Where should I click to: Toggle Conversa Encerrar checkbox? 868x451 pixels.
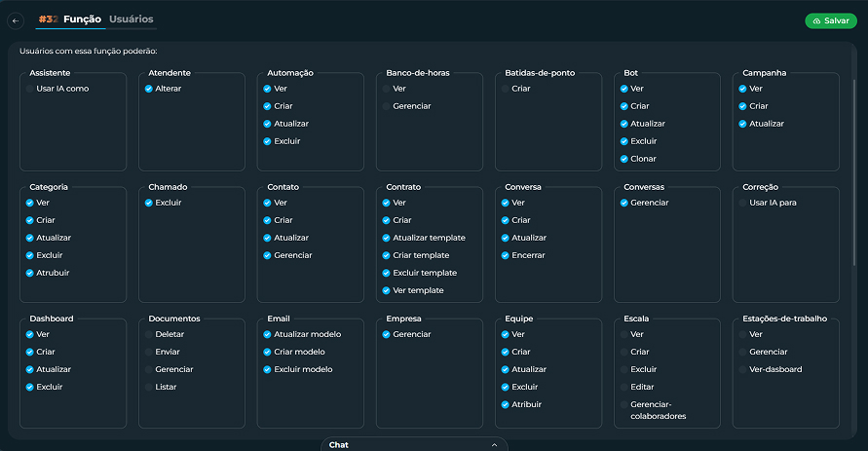pos(505,255)
